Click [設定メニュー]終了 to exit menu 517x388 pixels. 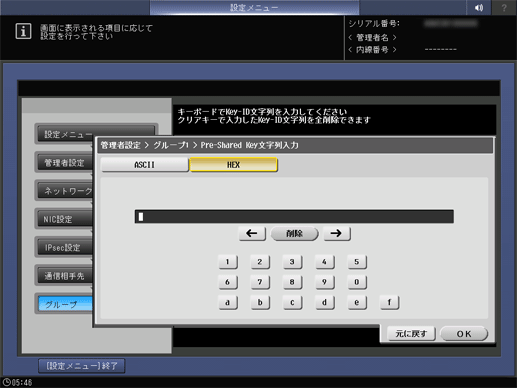[x=82, y=366]
